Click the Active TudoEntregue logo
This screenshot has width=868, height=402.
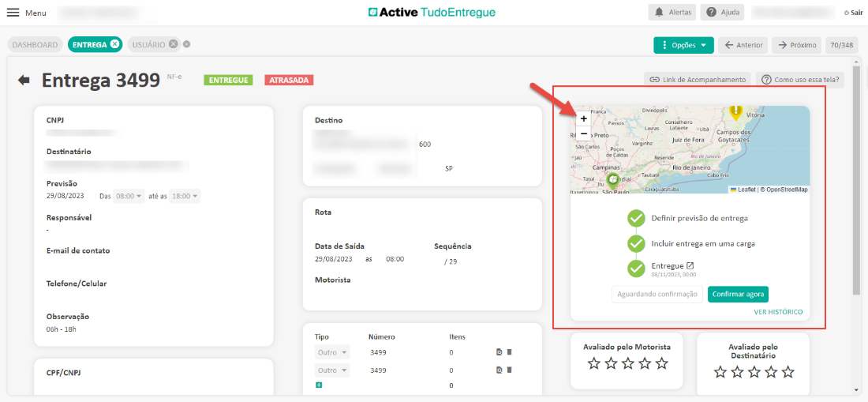pyautogui.click(x=432, y=12)
